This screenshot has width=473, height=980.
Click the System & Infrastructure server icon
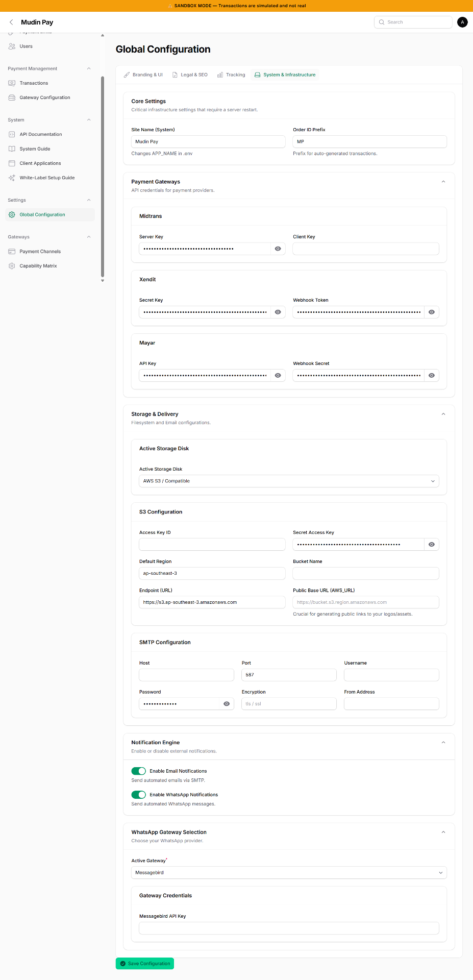pyautogui.click(x=257, y=75)
